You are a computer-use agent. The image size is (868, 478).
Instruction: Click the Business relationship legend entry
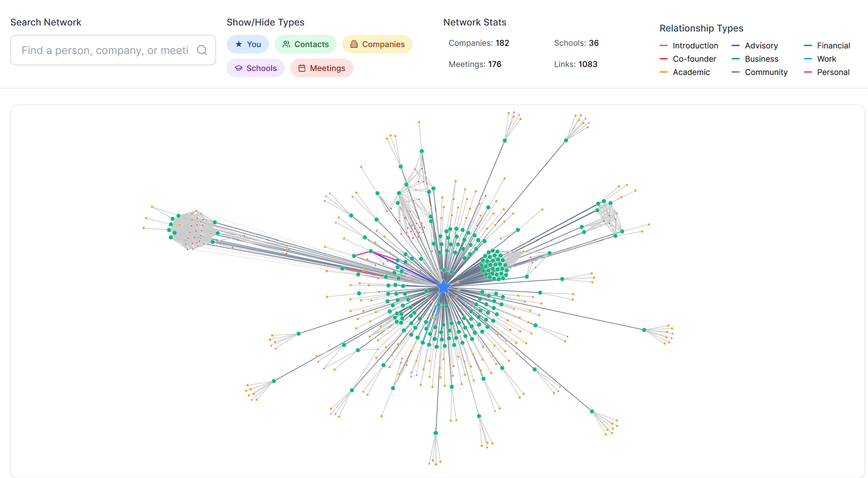pyautogui.click(x=755, y=59)
